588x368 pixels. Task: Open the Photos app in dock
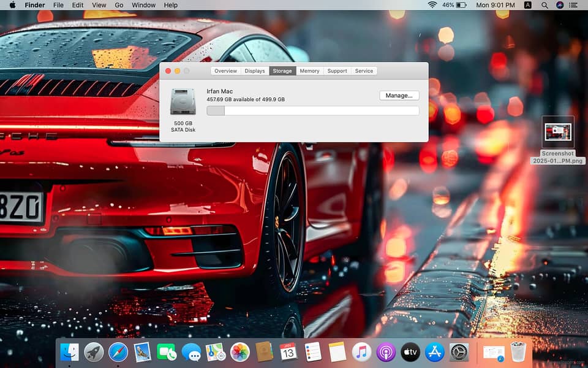pos(239,352)
